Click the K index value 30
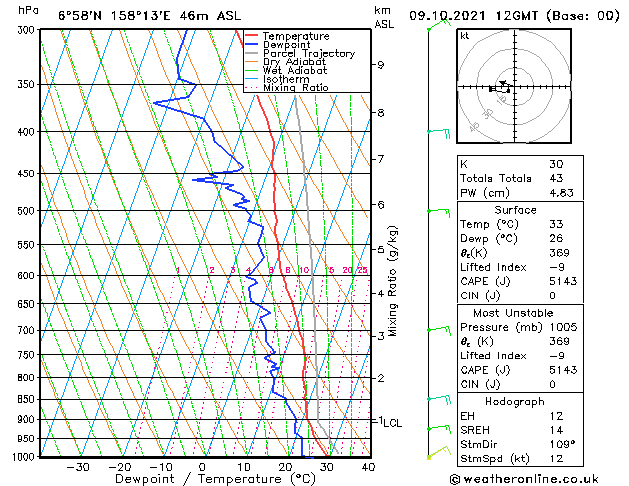Viewport: 629px width, 486px height. (x=556, y=164)
